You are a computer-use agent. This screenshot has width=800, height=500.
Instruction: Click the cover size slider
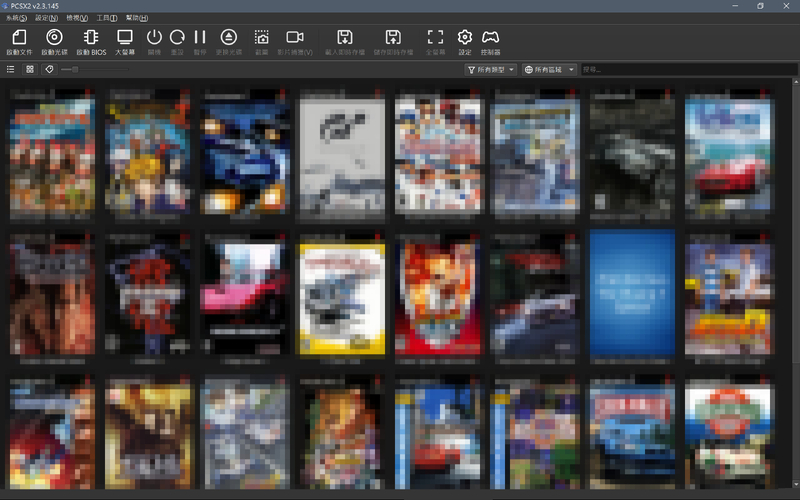pos(94,69)
